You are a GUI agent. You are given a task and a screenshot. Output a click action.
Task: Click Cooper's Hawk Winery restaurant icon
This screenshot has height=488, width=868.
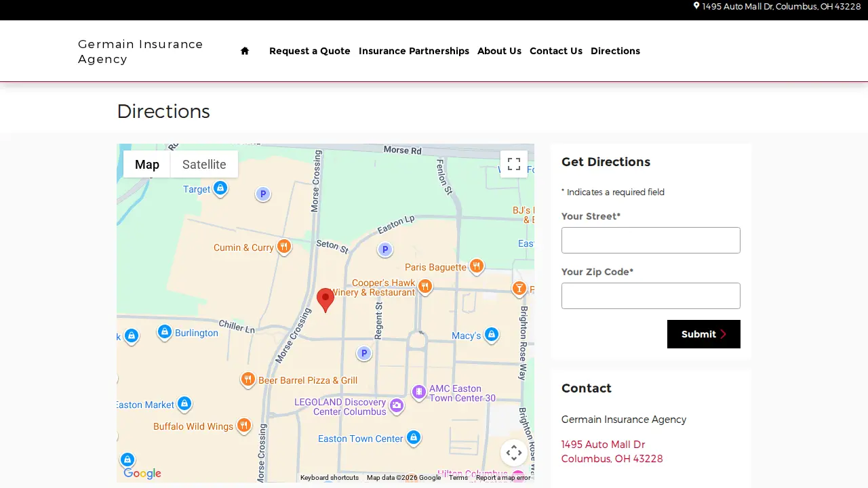(x=425, y=287)
